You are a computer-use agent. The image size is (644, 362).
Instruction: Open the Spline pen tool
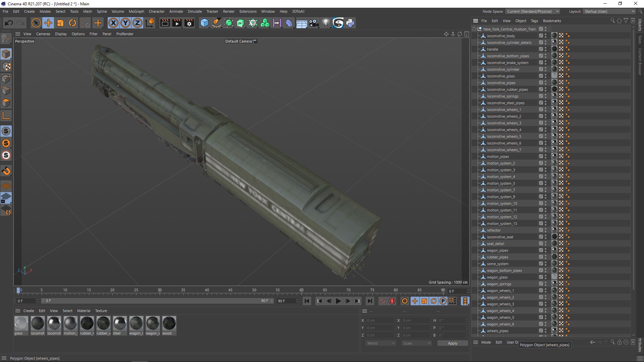[217, 23]
